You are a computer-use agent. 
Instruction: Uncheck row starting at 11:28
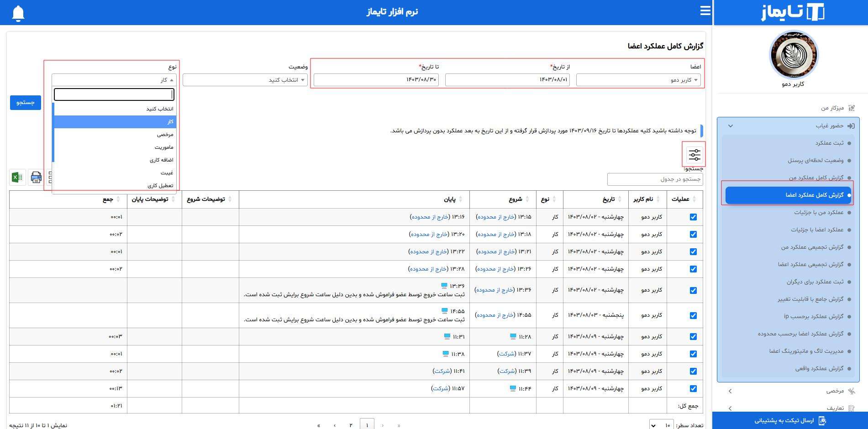[x=693, y=337]
